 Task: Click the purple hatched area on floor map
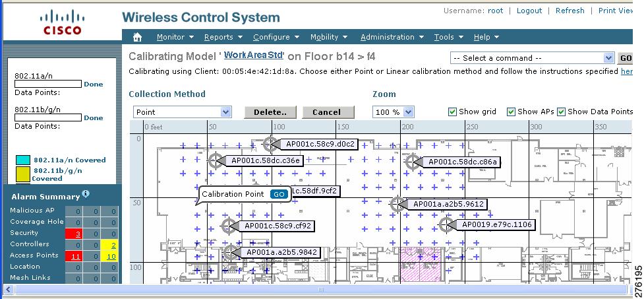(421, 265)
